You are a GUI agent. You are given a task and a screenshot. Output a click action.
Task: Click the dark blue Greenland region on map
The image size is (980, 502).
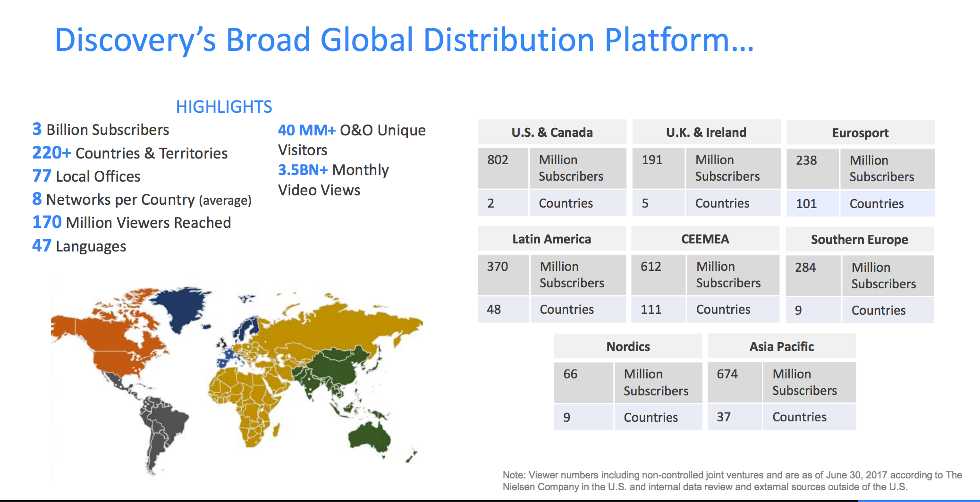pos(182,307)
